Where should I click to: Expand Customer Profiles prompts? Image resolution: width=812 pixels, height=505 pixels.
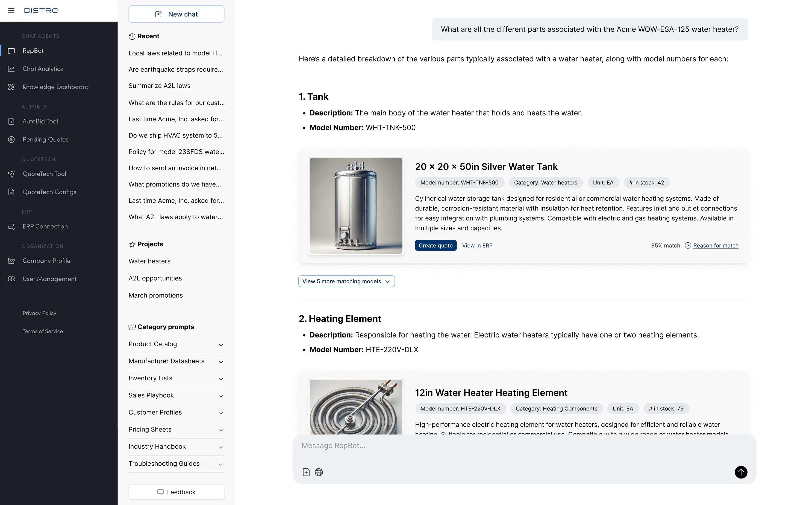coord(176,412)
